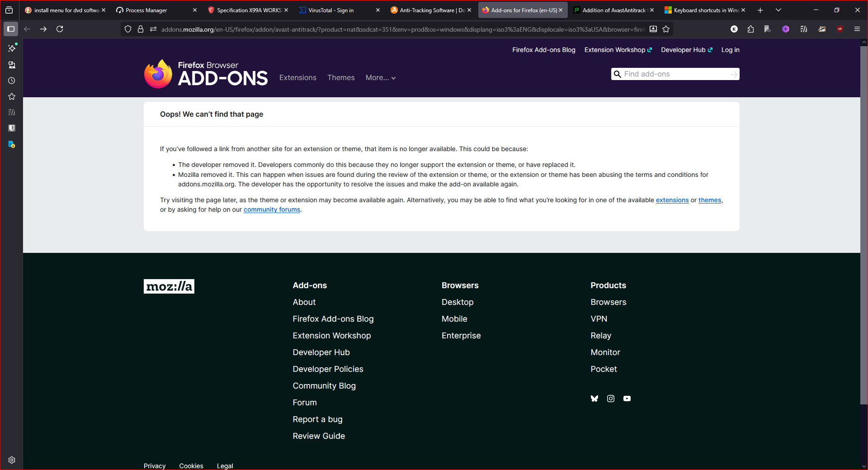
Task: Open Report a bug footer link
Action: click(x=317, y=419)
